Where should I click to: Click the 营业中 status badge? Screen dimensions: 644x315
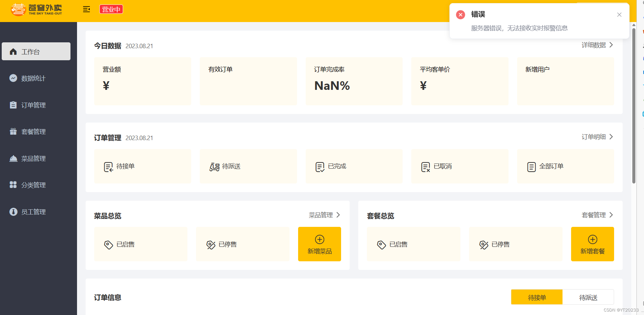tap(111, 9)
